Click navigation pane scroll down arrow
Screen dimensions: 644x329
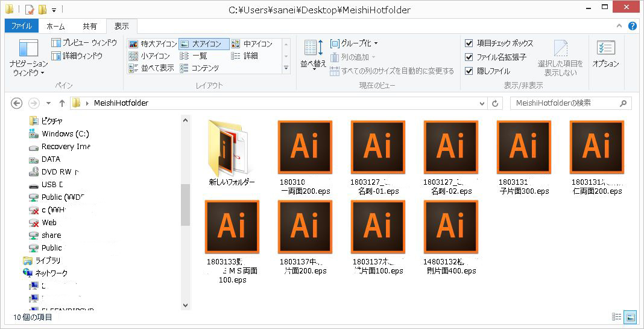(x=185, y=305)
